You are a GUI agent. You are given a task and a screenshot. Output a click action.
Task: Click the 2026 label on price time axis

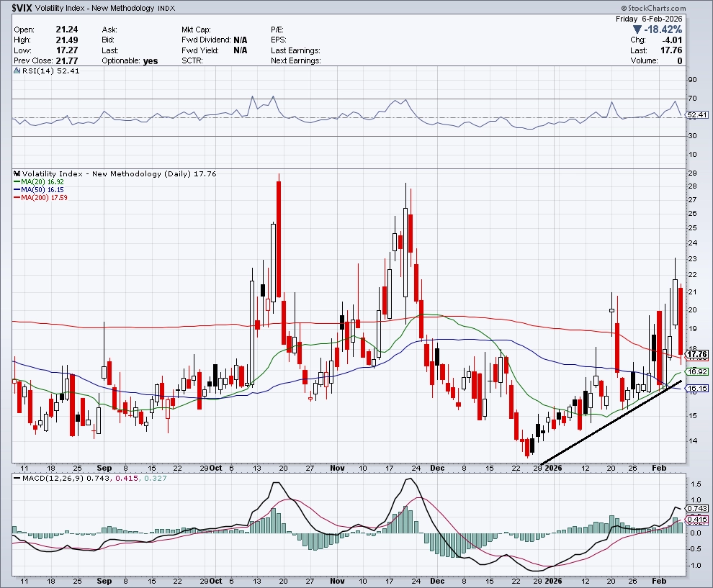tap(553, 467)
